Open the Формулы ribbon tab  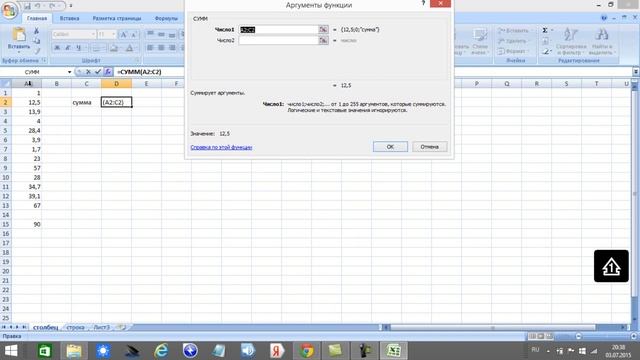click(166, 18)
